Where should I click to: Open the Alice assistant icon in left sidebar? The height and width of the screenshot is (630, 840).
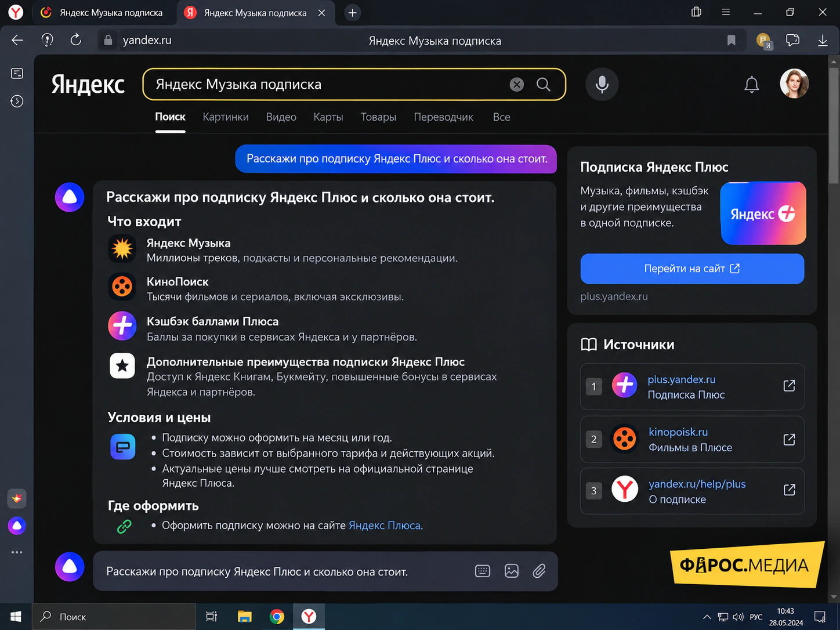pos(17,526)
